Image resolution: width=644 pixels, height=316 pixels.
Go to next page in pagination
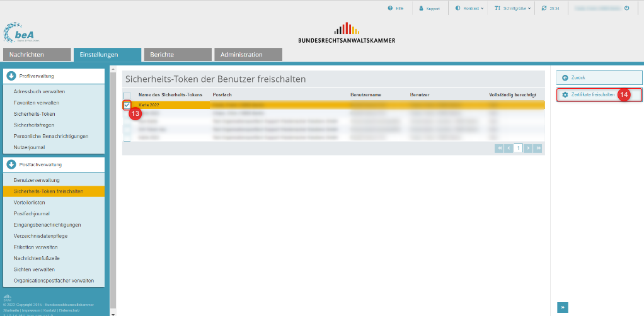[528, 148]
